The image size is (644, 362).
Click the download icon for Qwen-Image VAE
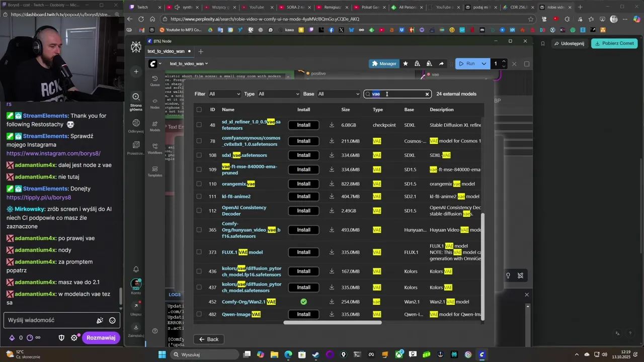(332, 314)
